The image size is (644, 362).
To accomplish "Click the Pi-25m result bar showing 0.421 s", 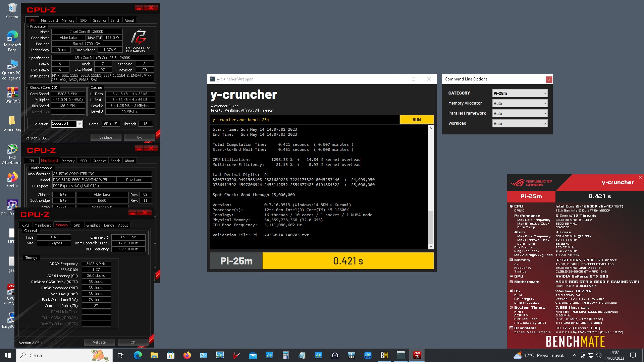I will pyautogui.click(x=348, y=261).
